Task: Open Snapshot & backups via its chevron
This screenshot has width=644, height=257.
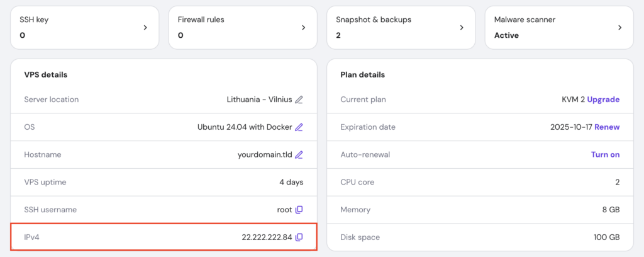Action: (x=462, y=28)
